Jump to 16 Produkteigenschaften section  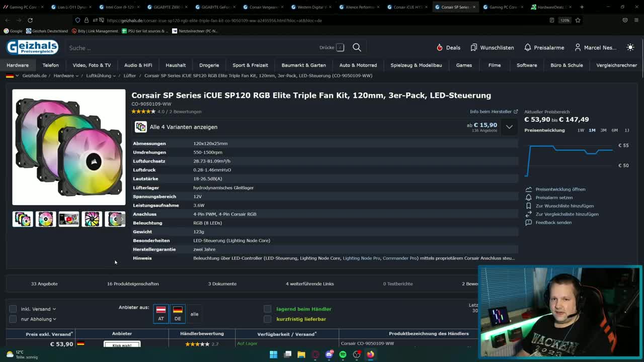[x=133, y=284]
